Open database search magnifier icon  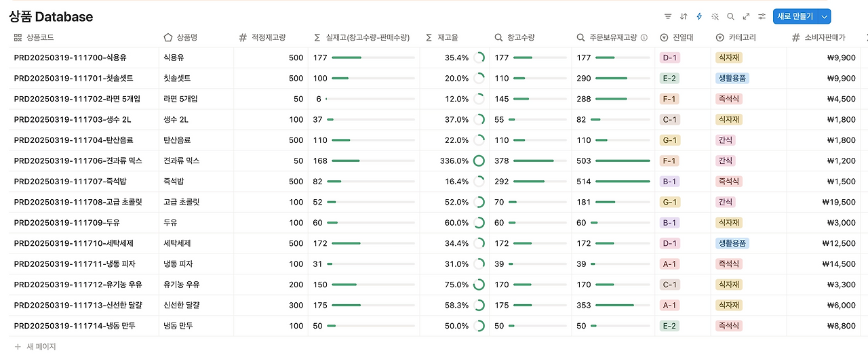pos(730,16)
